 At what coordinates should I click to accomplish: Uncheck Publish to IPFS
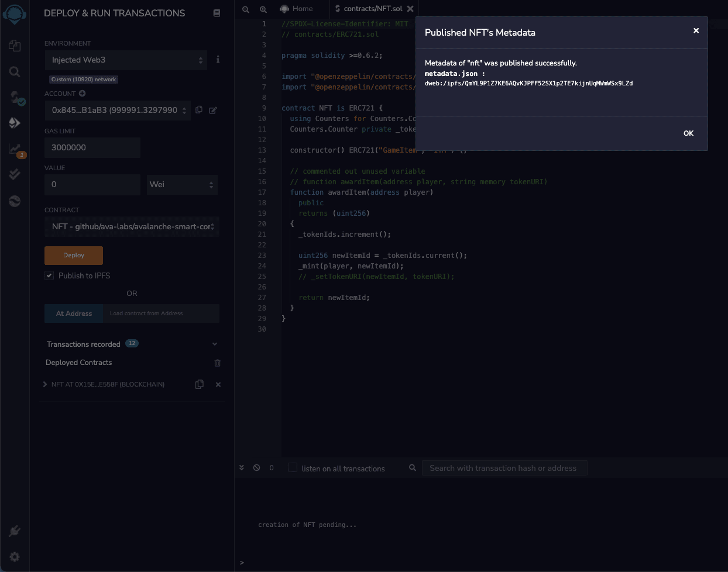[x=49, y=275]
